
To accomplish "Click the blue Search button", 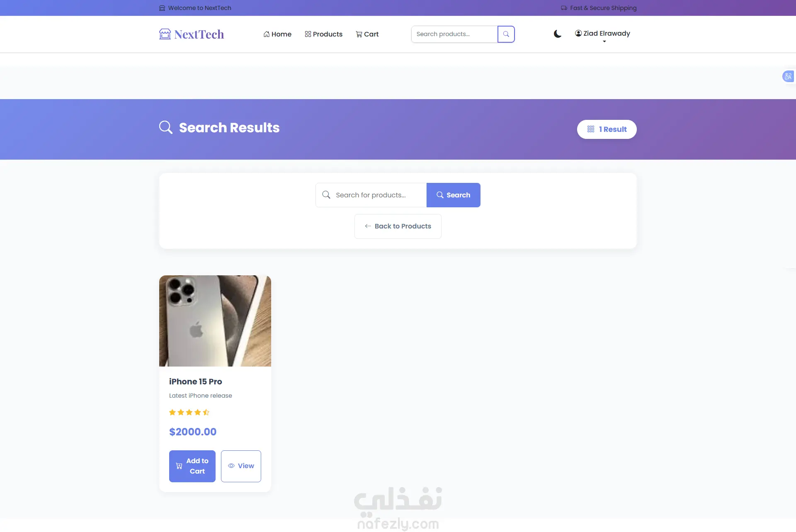I will tap(453, 195).
